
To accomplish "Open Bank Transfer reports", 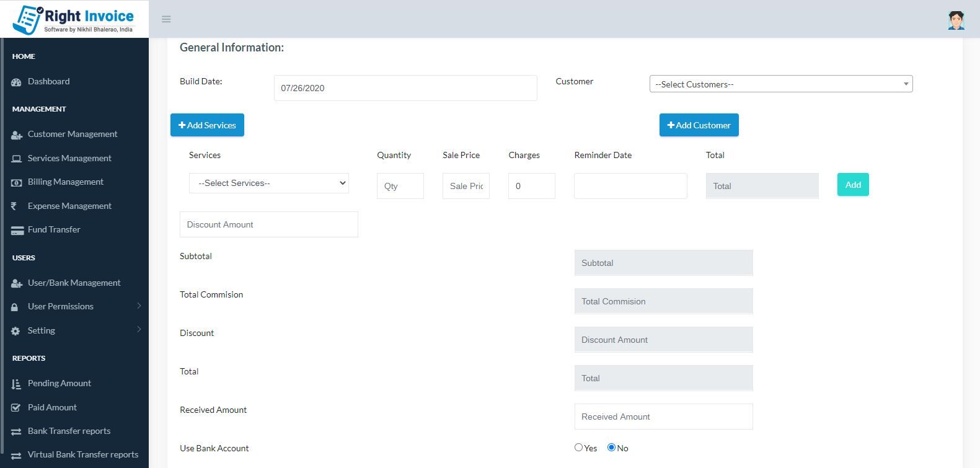I will [69, 431].
